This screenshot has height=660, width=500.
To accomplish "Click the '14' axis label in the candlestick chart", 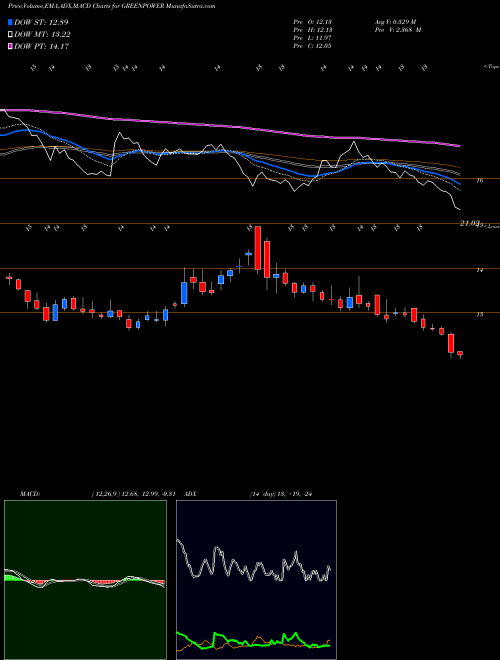I will (479, 270).
